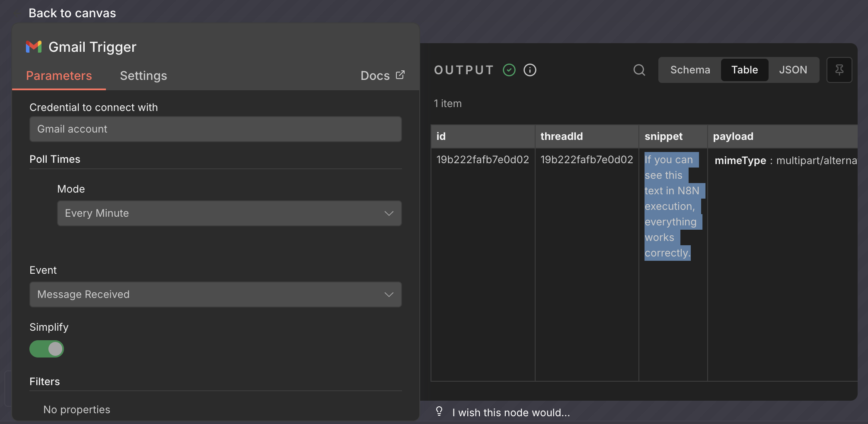
Task: Click the output info icon
Action: [x=530, y=70]
